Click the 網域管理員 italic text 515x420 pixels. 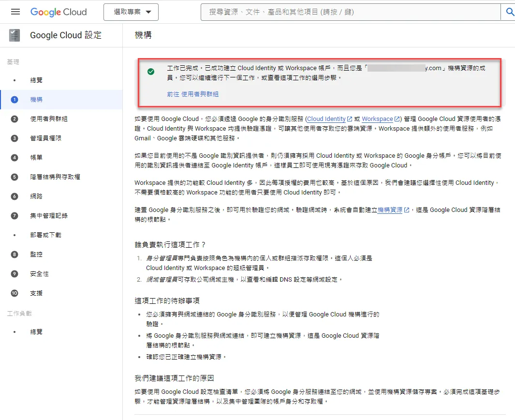(162, 280)
